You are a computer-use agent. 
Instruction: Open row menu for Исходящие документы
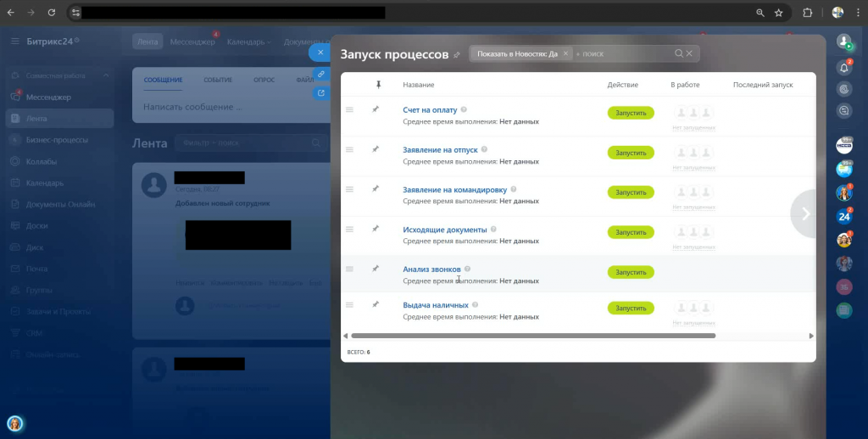(349, 229)
